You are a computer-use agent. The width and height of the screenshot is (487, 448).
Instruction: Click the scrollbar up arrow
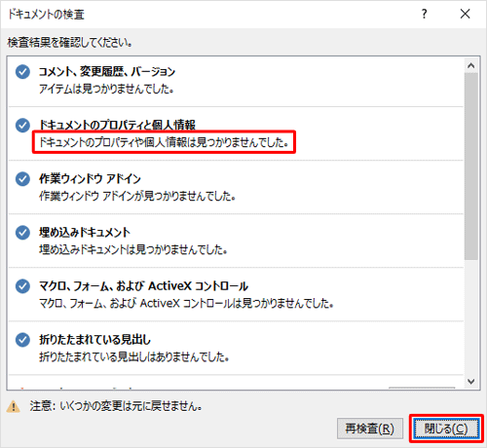[470, 66]
